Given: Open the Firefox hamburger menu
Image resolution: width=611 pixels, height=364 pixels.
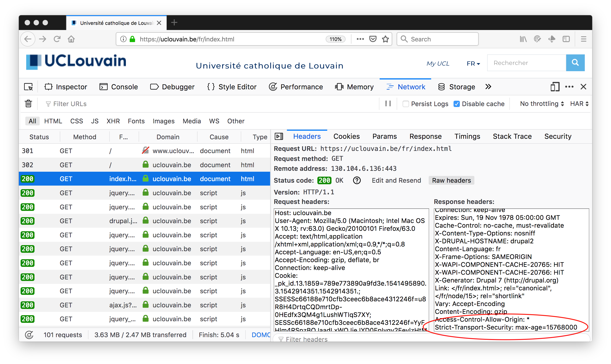Looking at the screenshot, I should tap(583, 39).
